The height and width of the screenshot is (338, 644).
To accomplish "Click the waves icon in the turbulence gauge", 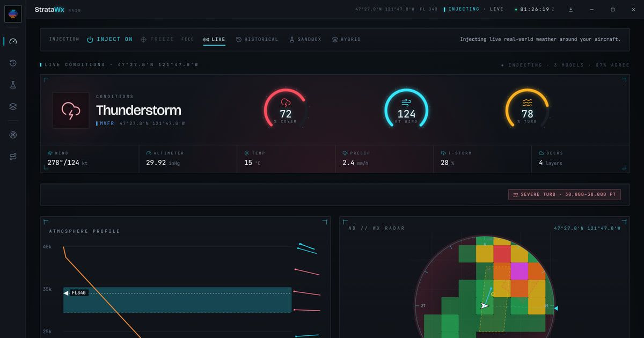I will click(x=528, y=102).
